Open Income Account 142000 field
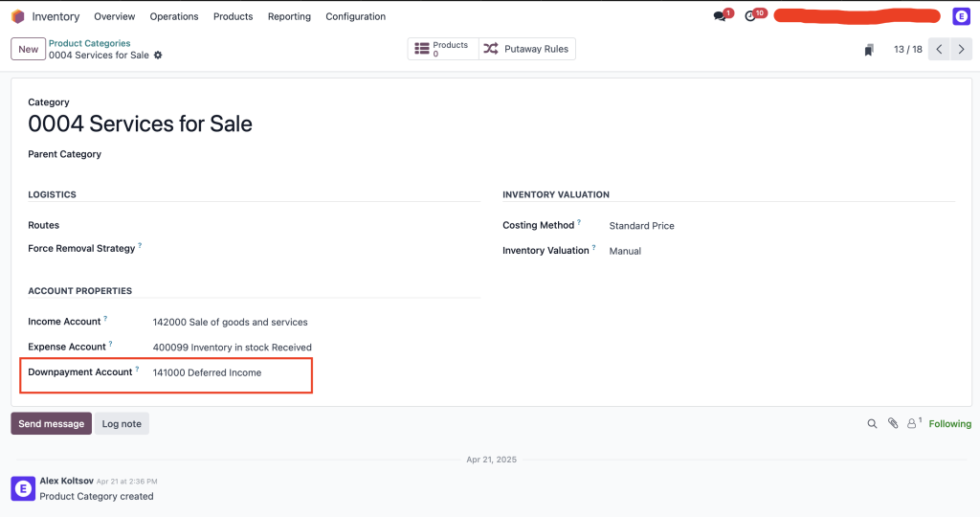Viewport: 980px width, 517px height. pyautogui.click(x=230, y=322)
